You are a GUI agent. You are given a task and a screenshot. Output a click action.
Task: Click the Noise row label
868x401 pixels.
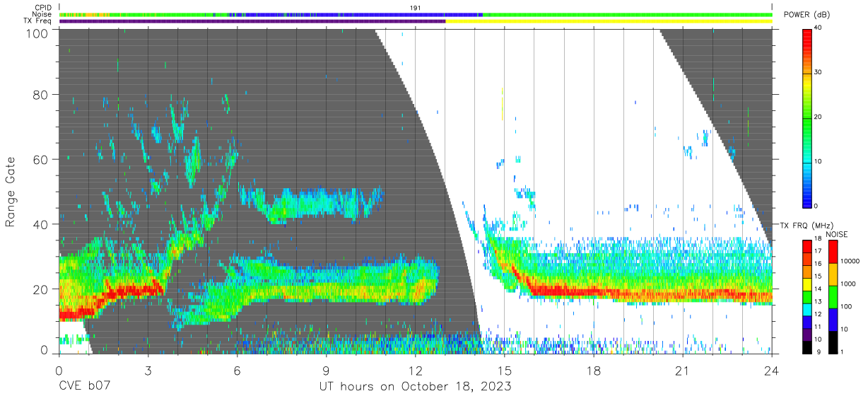[x=42, y=14]
